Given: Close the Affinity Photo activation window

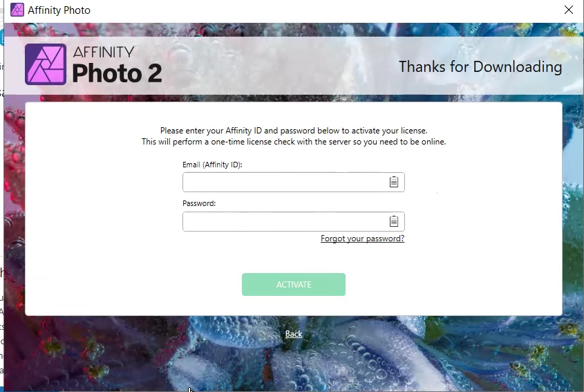Looking at the screenshot, I should 568,10.
